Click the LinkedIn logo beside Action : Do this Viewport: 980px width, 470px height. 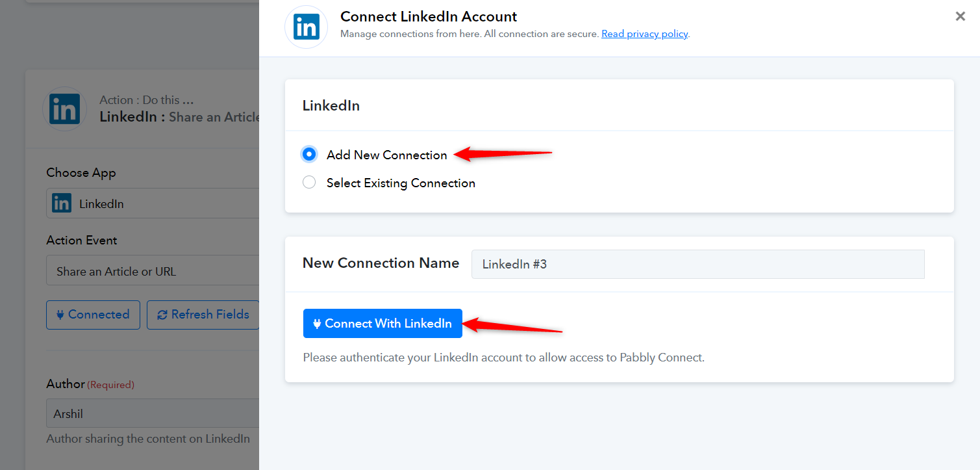pyautogui.click(x=64, y=109)
